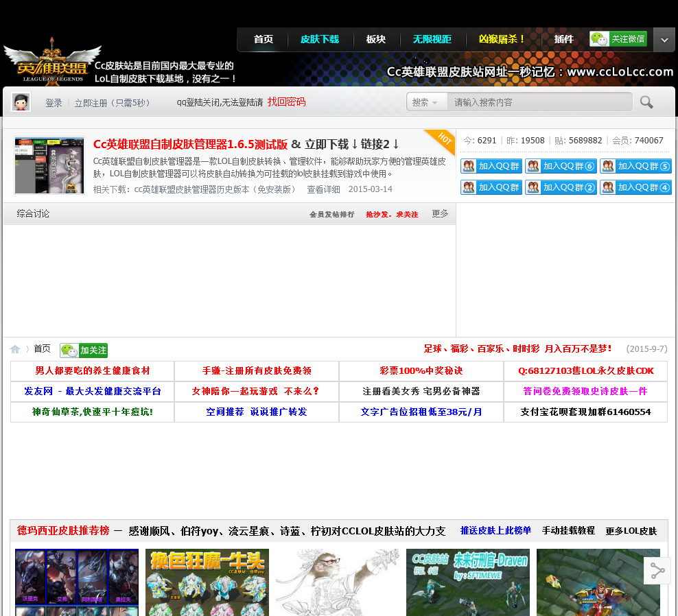This screenshot has width=678, height=616.
Task: Open 皮肤下载 nav tab
Action: [320, 39]
